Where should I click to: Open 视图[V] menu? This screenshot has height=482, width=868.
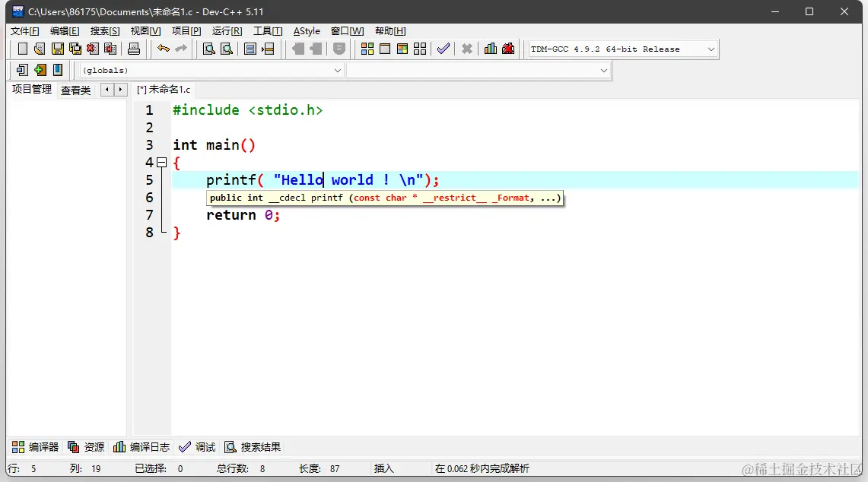145,31
